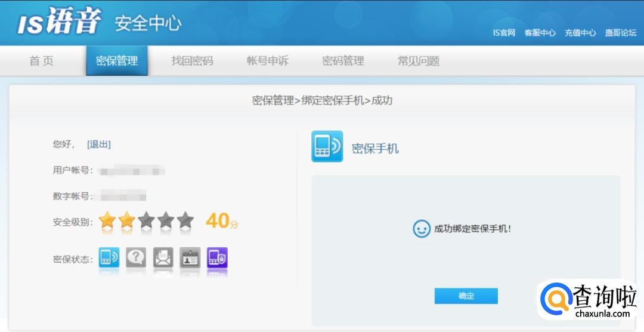Click the first gold security star
644x332 pixels.
coord(107,220)
